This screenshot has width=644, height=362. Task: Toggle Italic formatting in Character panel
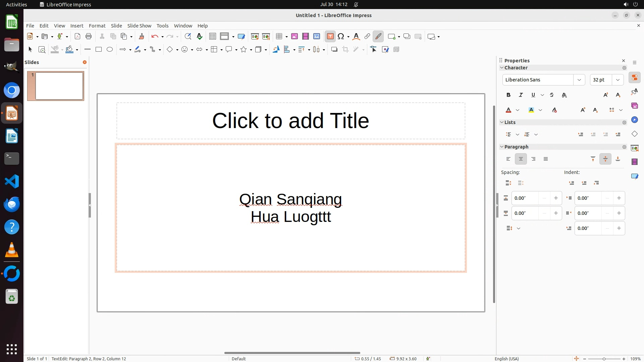click(521, 95)
